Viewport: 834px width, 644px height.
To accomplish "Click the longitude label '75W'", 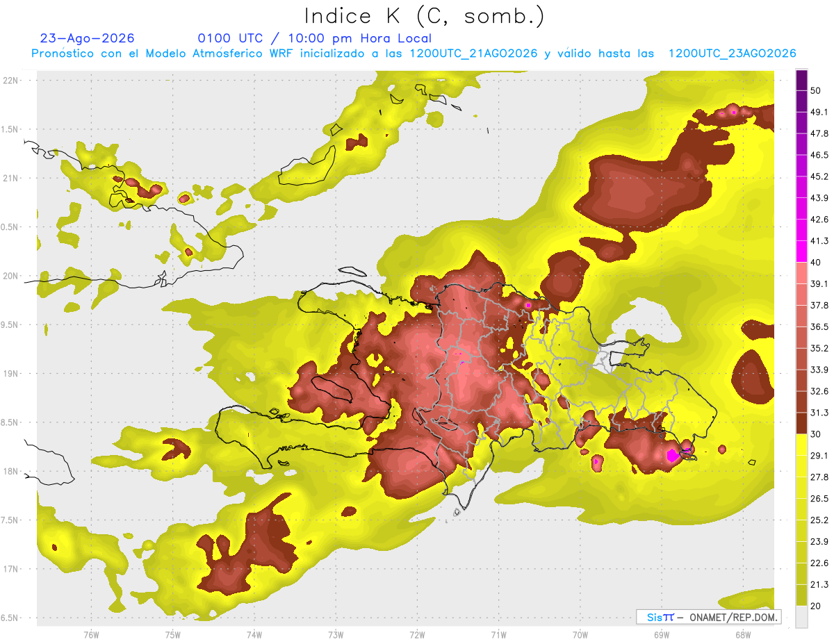I will (x=172, y=635).
